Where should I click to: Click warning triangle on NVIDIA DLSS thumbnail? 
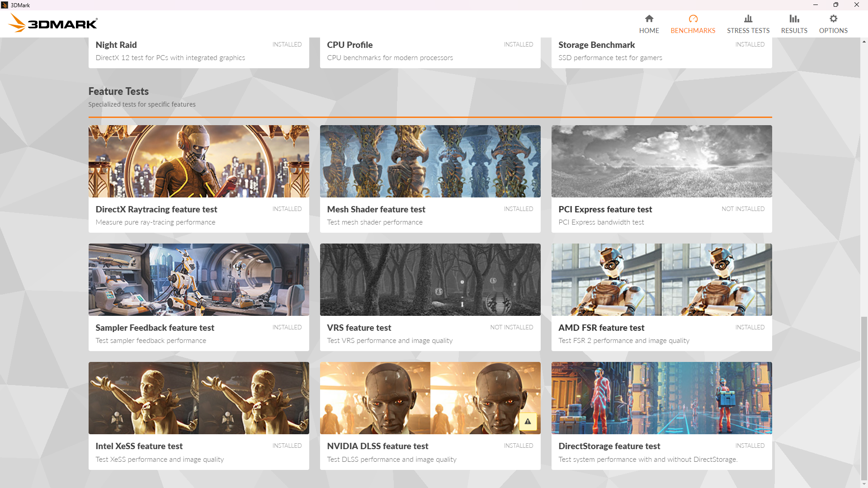pyautogui.click(x=527, y=421)
